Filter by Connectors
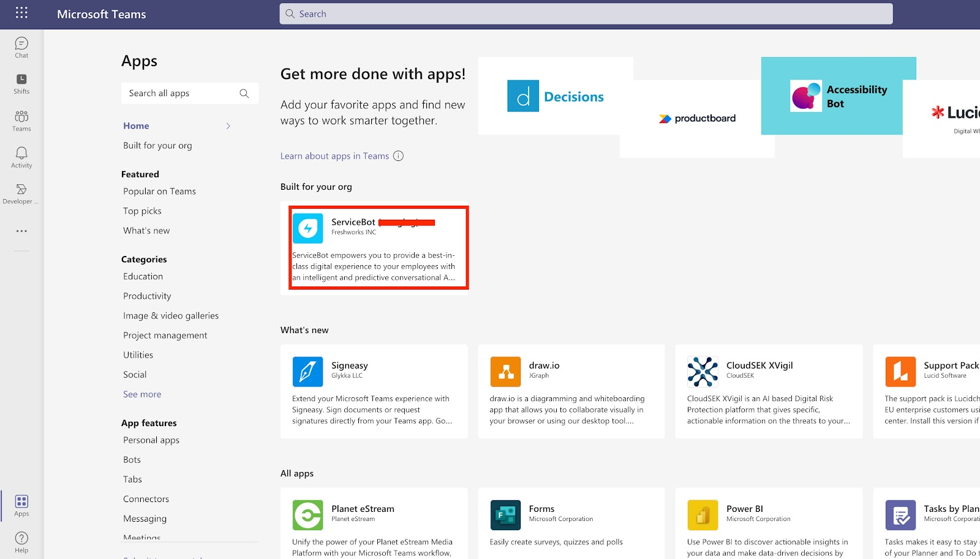 pos(146,499)
